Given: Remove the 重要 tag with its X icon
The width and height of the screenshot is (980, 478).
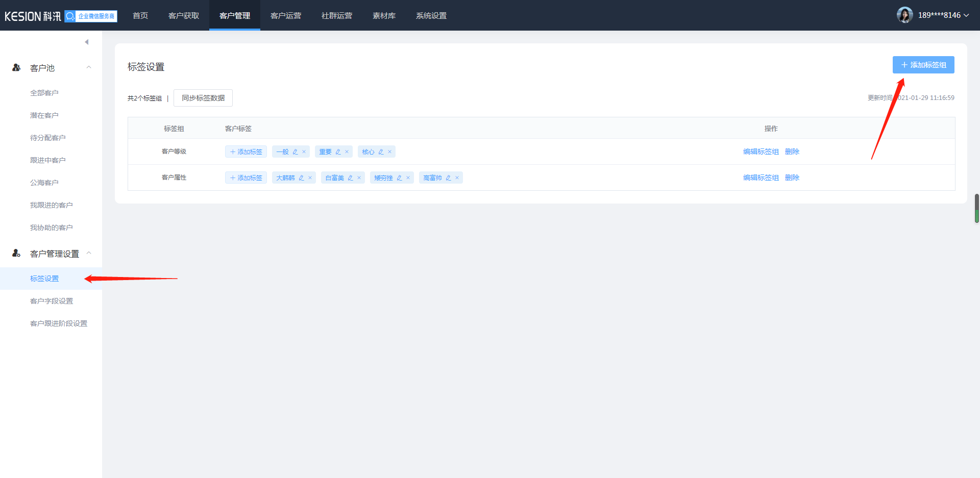Looking at the screenshot, I should (x=347, y=152).
